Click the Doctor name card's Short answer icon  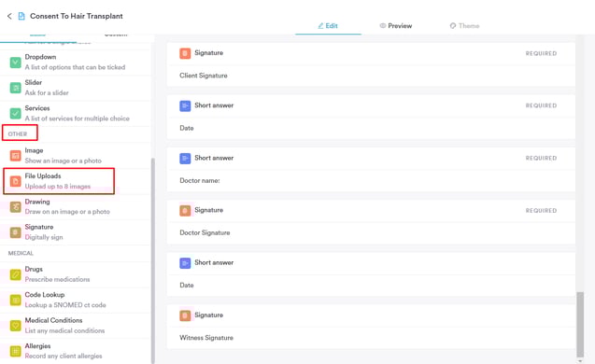(185, 159)
